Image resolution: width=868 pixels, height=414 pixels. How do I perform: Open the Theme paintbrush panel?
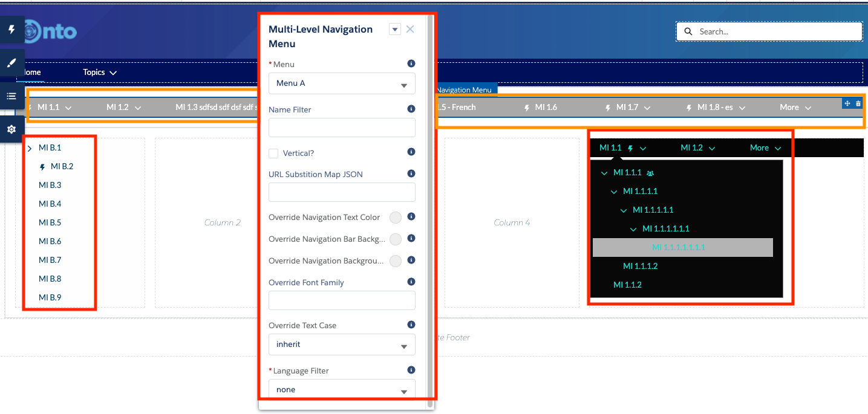(x=11, y=63)
